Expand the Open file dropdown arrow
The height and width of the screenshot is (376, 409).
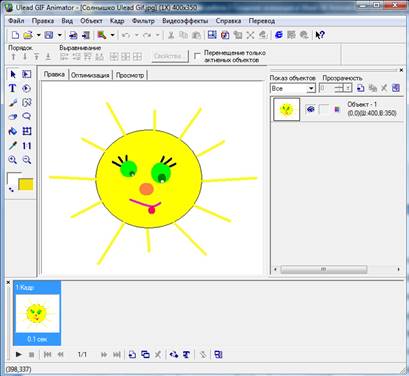pos(38,35)
